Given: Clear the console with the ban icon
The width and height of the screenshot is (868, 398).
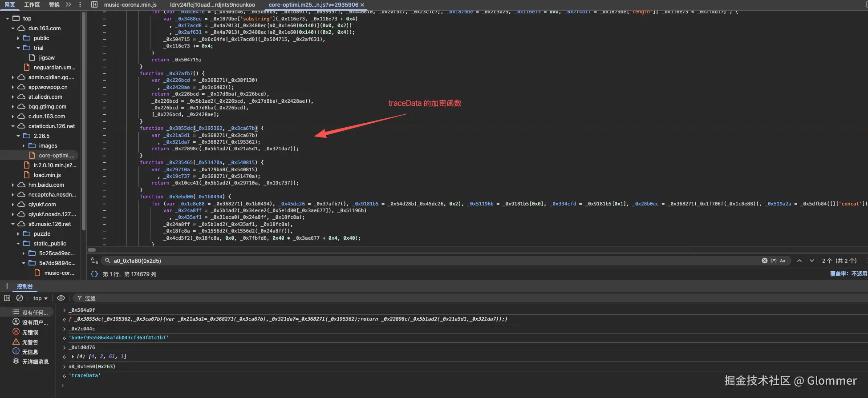Looking at the screenshot, I should tap(20, 298).
